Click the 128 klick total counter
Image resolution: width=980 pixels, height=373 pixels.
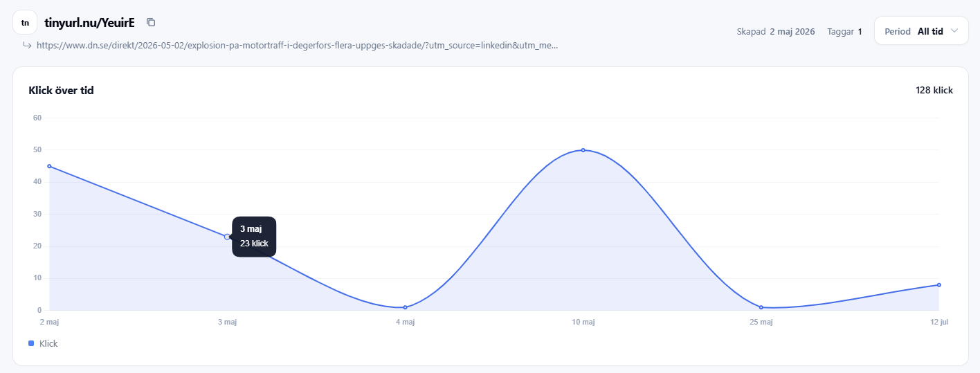point(934,91)
